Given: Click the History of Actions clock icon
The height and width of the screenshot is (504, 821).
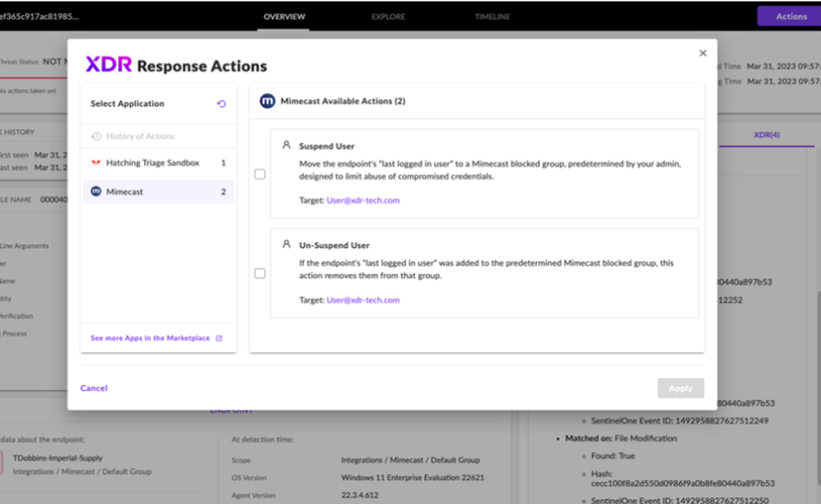Looking at the screenshot, I should tap(96, 136).
